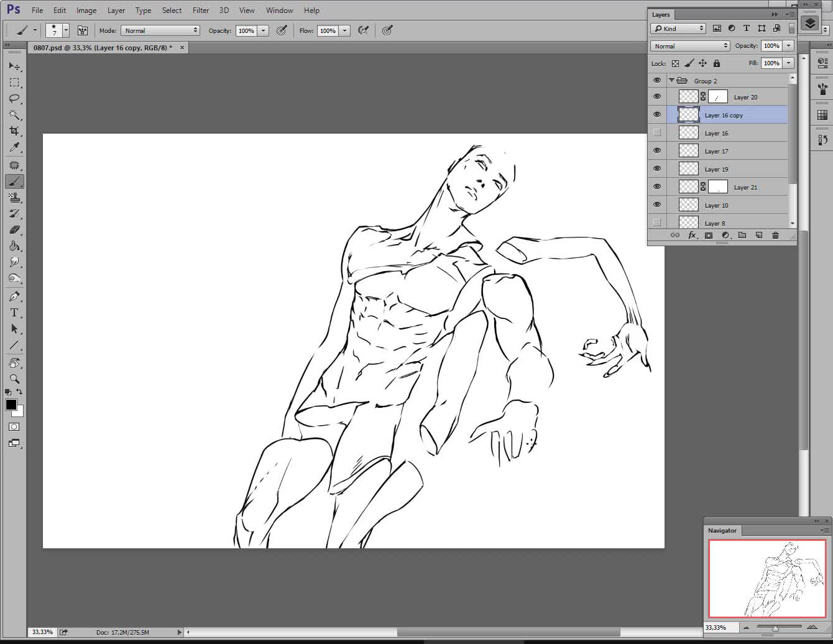833x644 pixels.
Task: Click the Navigator zoom in button
Action: tap(812, 627)
